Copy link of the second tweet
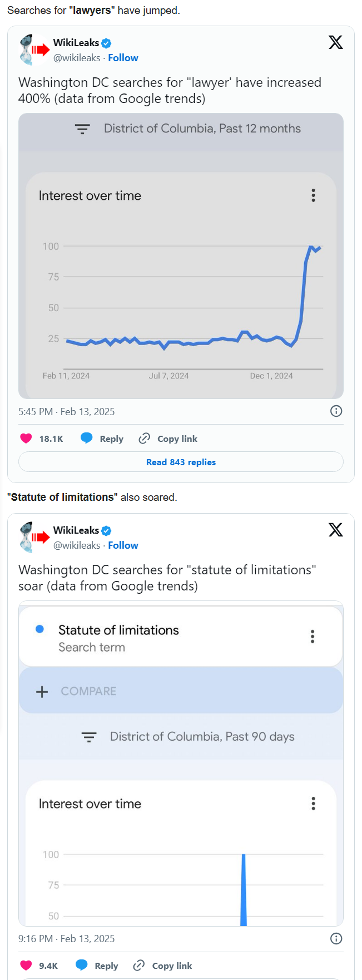 pos(163,966)
